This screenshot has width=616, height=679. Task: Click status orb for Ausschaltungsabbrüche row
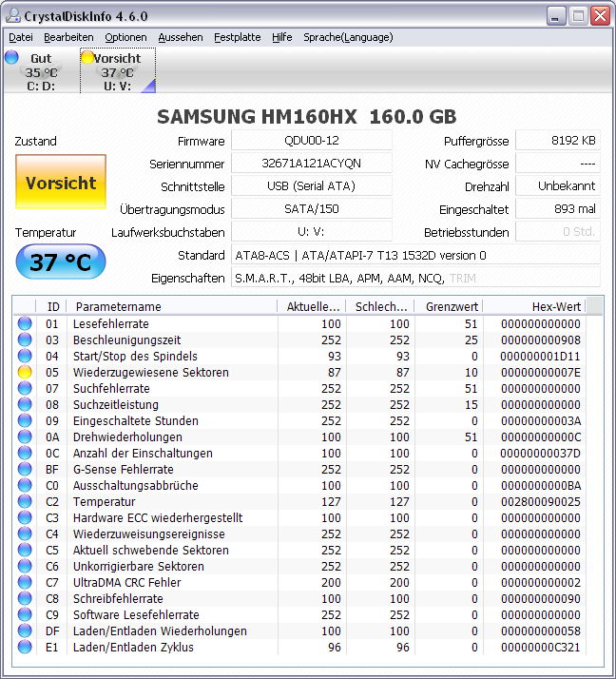click(x=25, y=485)
